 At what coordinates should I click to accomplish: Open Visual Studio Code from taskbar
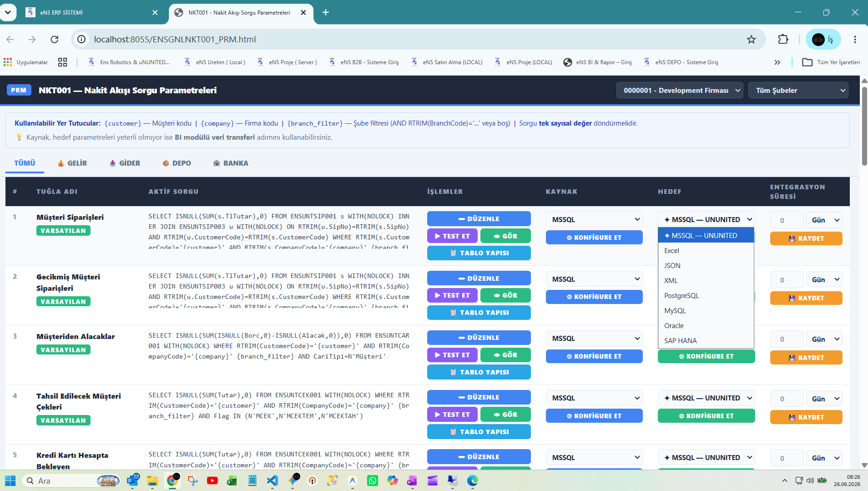point(272,481)
